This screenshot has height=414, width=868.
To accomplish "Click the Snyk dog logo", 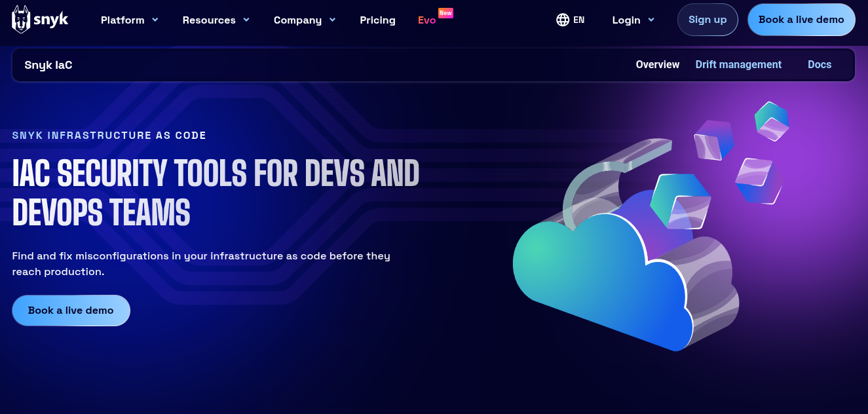I will pyautogui.click(x=40, y=20).
